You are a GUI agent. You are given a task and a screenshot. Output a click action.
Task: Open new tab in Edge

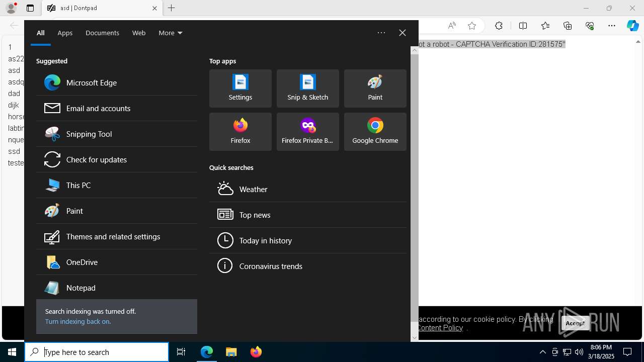(x=172, y=8)
